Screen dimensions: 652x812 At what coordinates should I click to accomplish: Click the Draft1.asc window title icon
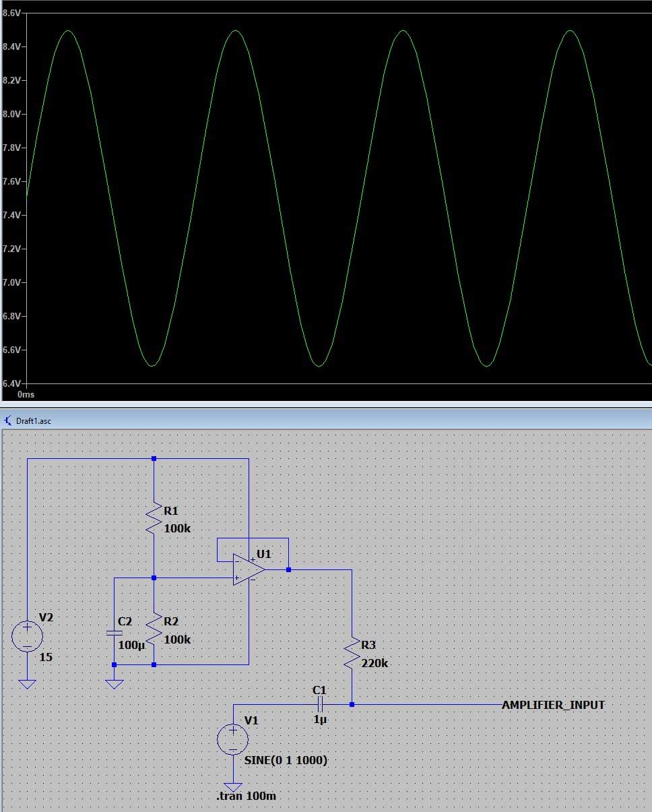tap(7, 420)
